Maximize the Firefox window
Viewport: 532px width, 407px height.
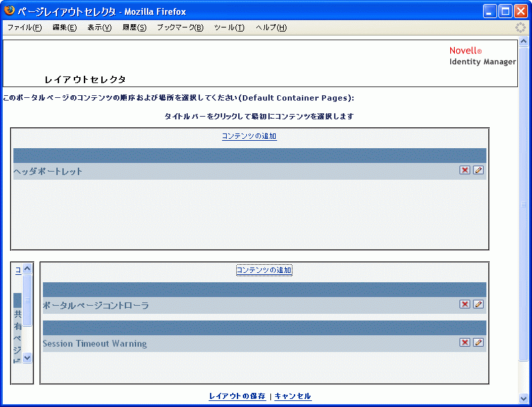[505, 12]
